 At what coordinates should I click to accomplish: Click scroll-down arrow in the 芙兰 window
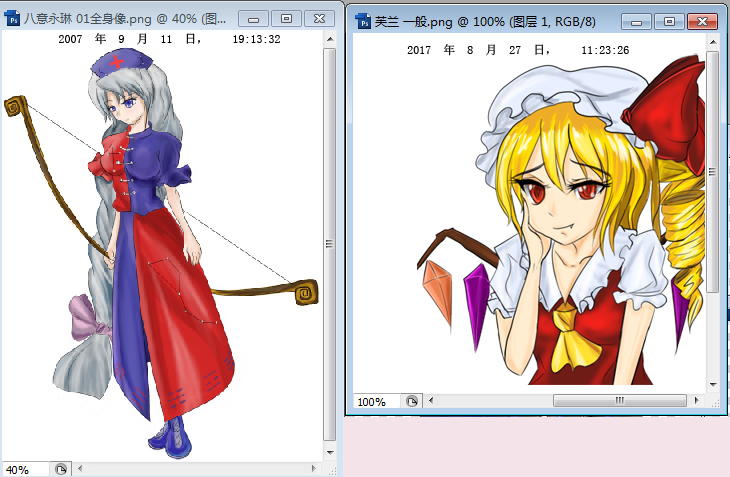tap(713, 385)
